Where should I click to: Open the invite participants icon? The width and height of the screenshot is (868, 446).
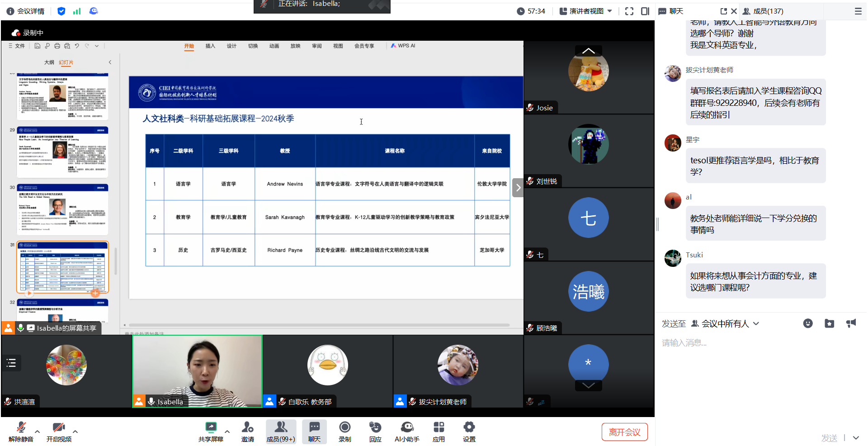click(247, 427)
